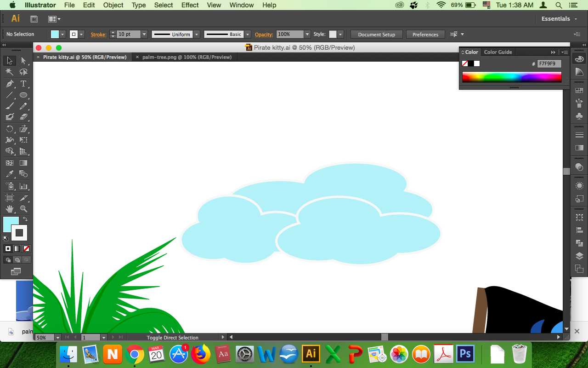
Task: Expand the Color panel to full view
Action: 463,52
